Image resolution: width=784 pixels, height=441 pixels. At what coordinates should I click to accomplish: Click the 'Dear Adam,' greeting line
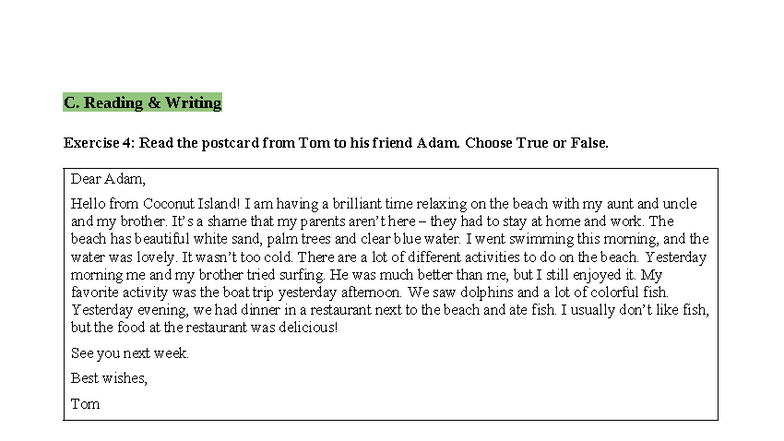point(108,180)
